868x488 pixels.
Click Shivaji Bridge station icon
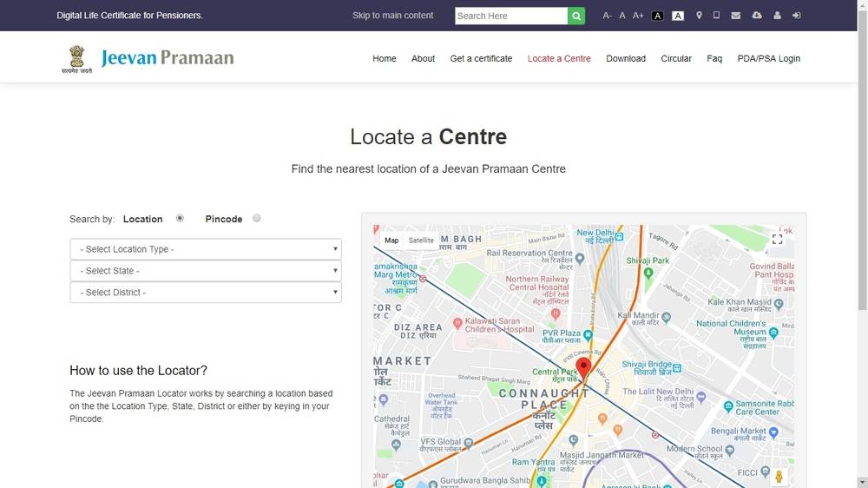[x=677, y=368]
